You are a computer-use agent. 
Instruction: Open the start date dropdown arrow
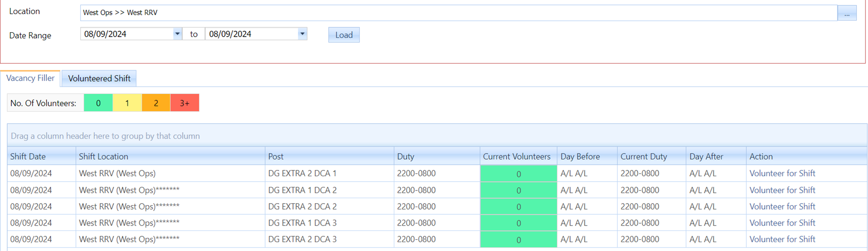coord(177,34)
